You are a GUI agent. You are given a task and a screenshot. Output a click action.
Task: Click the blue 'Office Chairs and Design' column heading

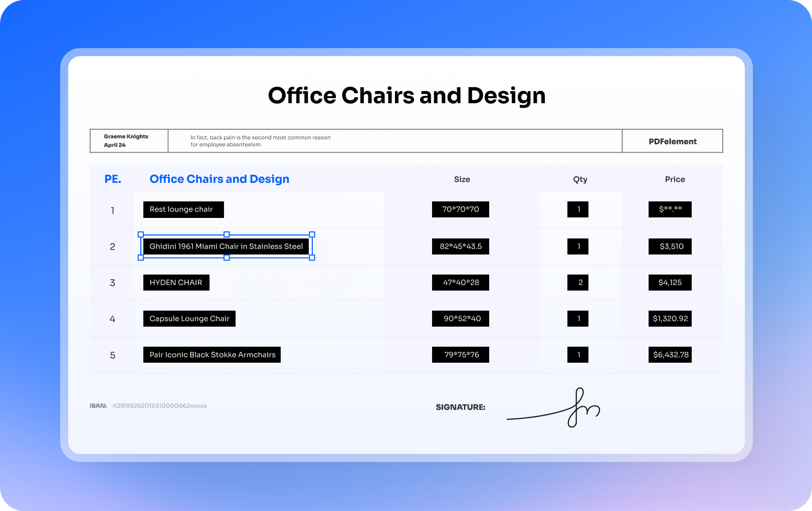click(x=220, y=179)
